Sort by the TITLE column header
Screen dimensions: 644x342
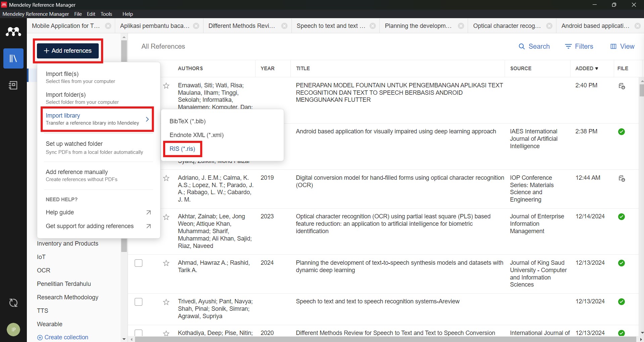[303, 69]
